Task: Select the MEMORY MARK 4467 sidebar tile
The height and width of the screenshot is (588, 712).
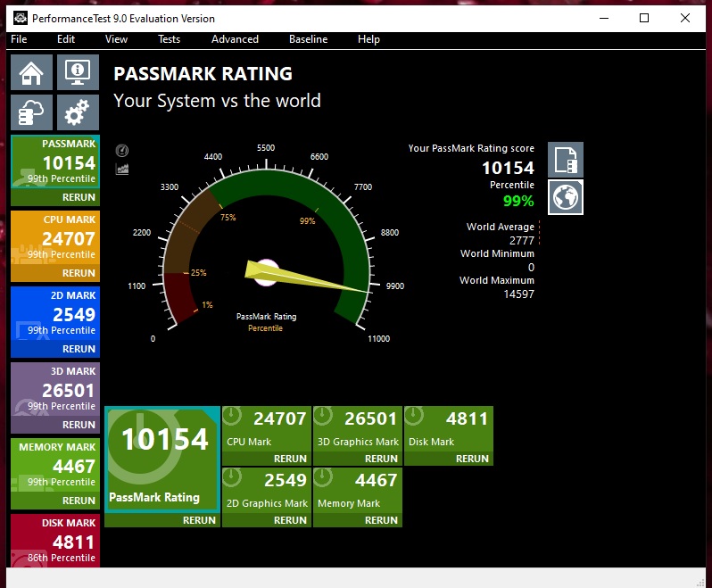Action: [x=55, y=465]
